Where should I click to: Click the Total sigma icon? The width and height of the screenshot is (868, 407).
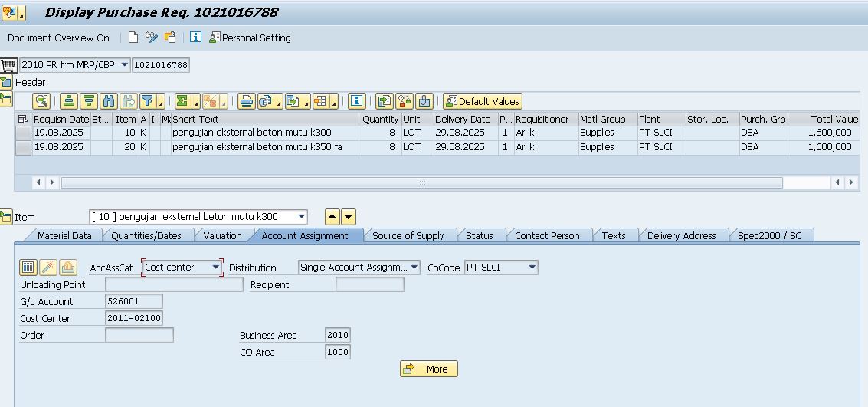[182, 100]
